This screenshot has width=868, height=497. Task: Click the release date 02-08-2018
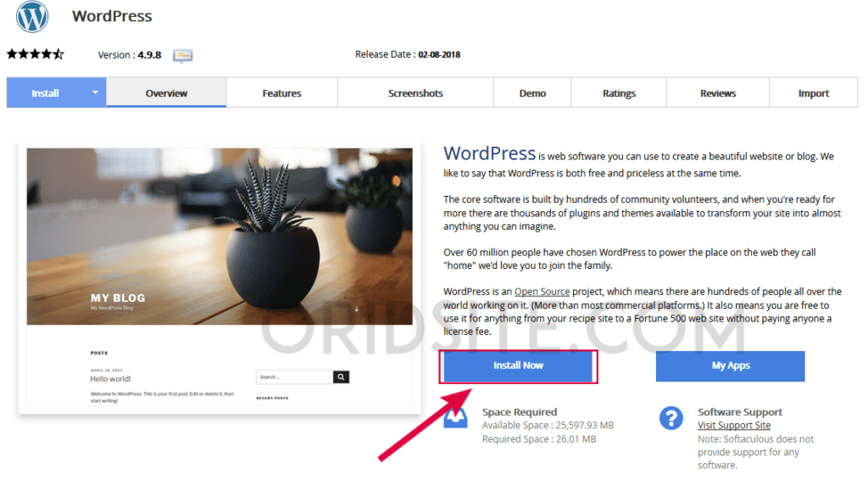(439, 54)
